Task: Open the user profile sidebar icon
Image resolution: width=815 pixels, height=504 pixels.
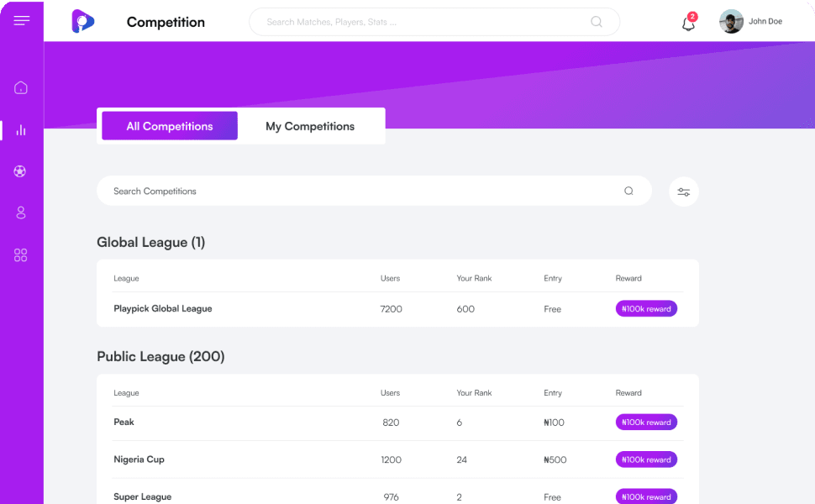Action: (21, 213)
